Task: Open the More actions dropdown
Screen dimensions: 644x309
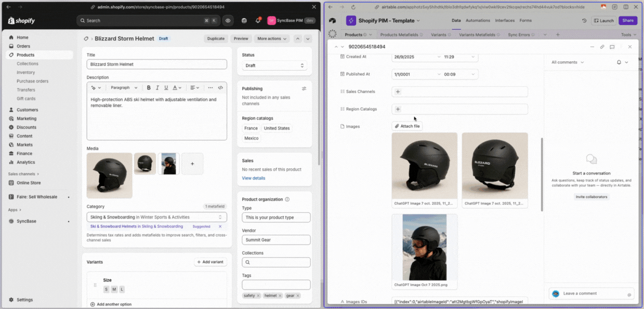Action: coord(272,38)
